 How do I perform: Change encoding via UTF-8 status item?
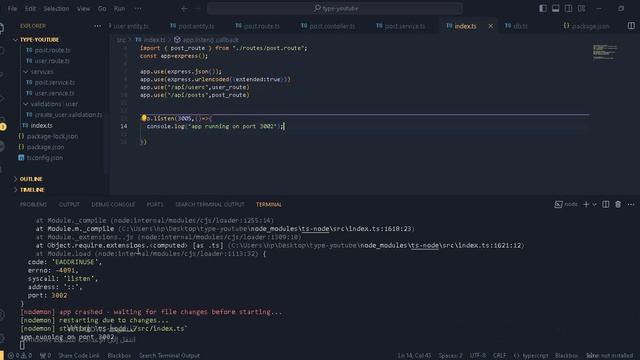click(478, 356)
